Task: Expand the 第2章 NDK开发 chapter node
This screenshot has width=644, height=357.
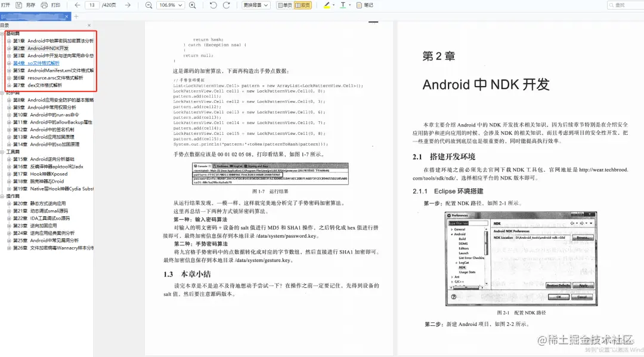Action: (x=9, y=48)
